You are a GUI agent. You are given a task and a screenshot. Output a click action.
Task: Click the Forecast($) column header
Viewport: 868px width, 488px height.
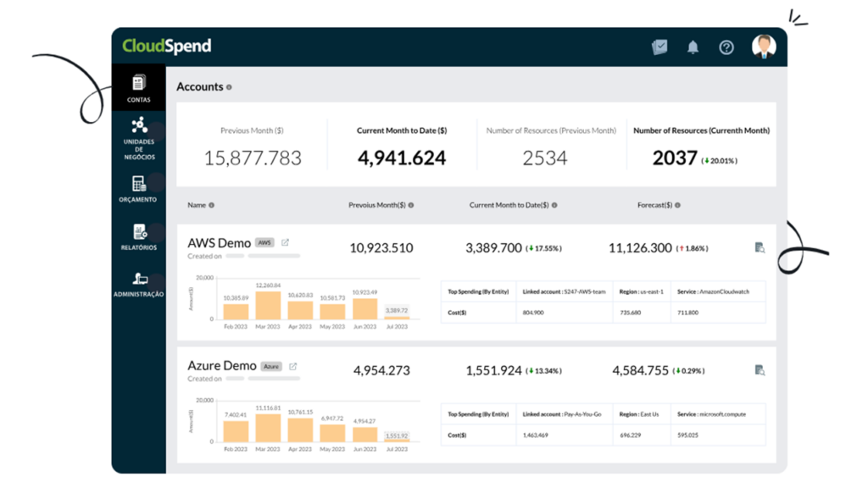pos(655,205)
